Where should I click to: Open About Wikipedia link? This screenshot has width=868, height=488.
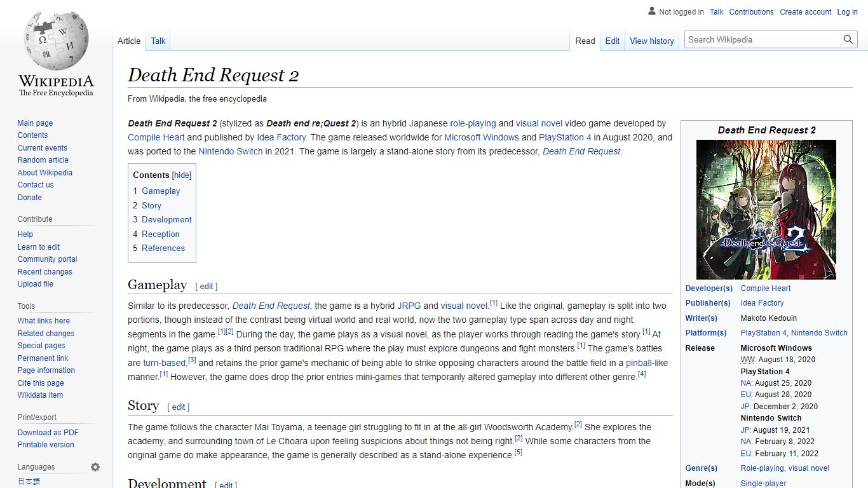pos(44,173)
